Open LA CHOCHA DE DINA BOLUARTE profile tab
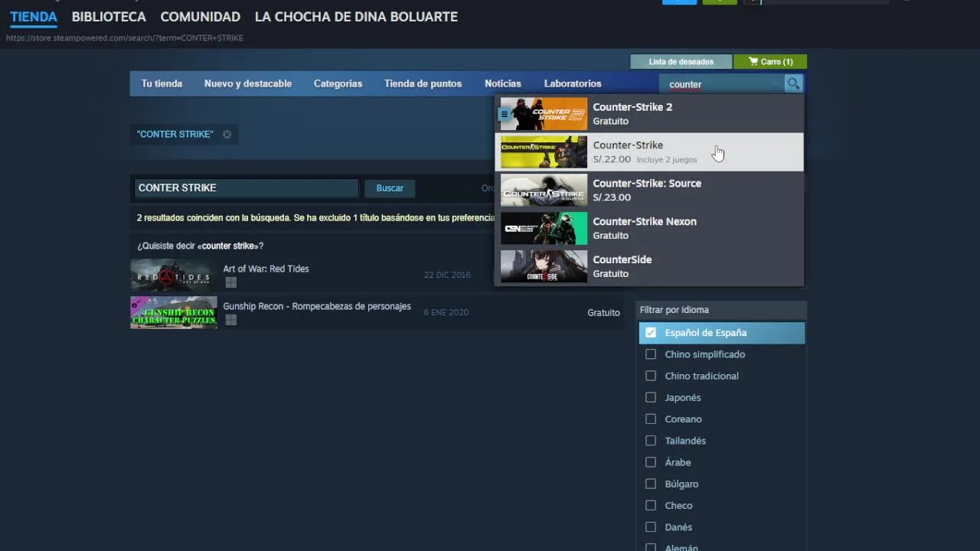980x551 pixels. 356,17
